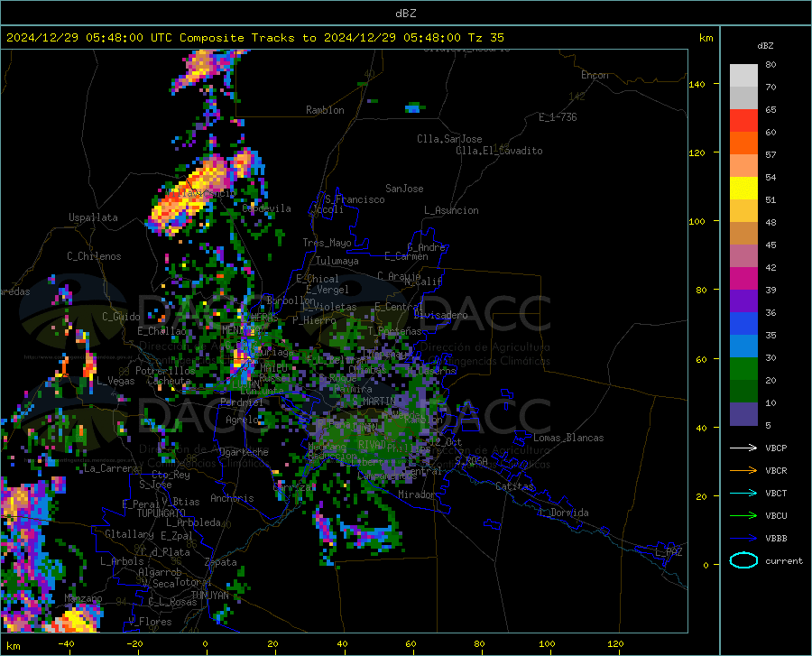Click the Tulumaya place label
This screenshot has height=656, width=812.
[337, 261]
